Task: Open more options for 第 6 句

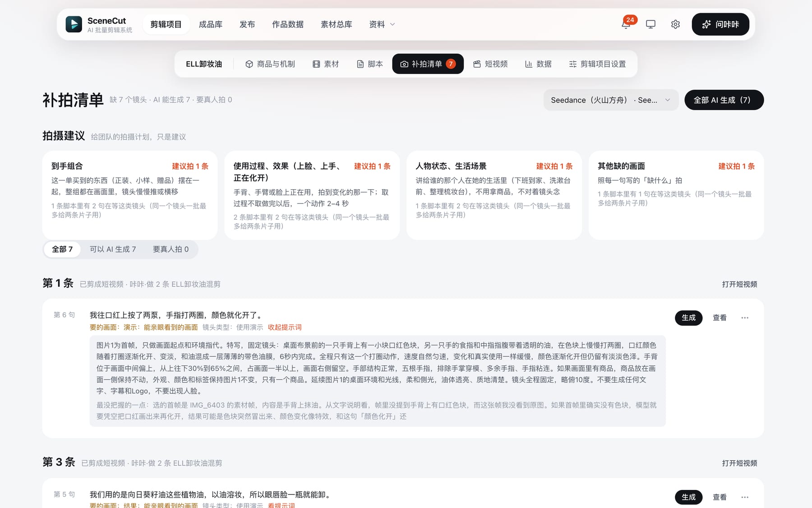Action: [745, 318]
